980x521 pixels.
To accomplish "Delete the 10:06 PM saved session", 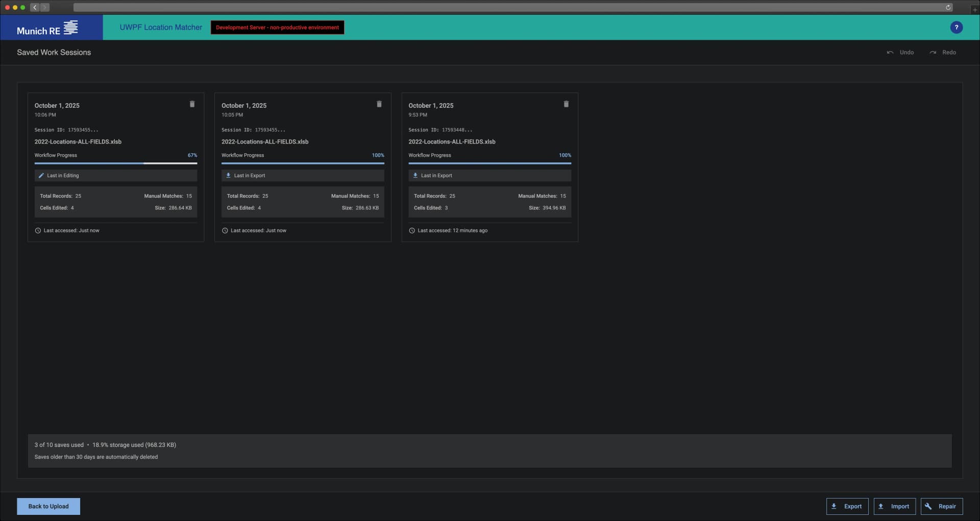I will click(192, 104).
